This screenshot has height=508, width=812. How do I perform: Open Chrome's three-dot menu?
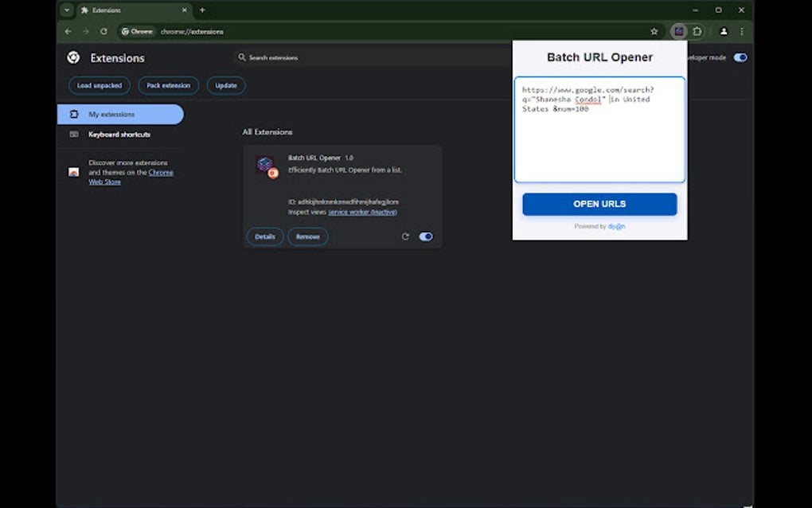(741, 31)
